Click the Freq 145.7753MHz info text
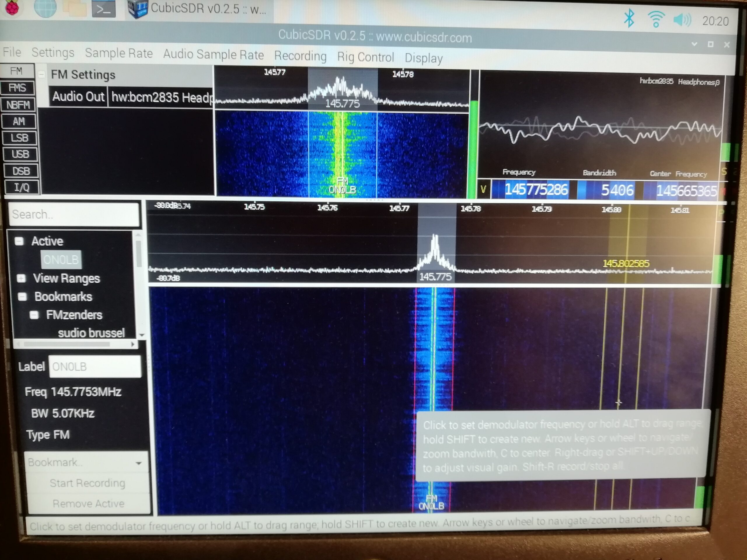The height and width of the screenshot is (560, 747). pyautogui.click(x=73, y=392)
